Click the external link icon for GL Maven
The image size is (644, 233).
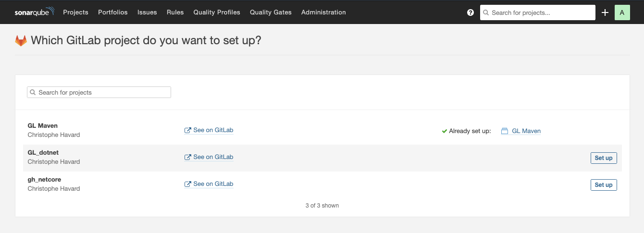coord(188,130)
